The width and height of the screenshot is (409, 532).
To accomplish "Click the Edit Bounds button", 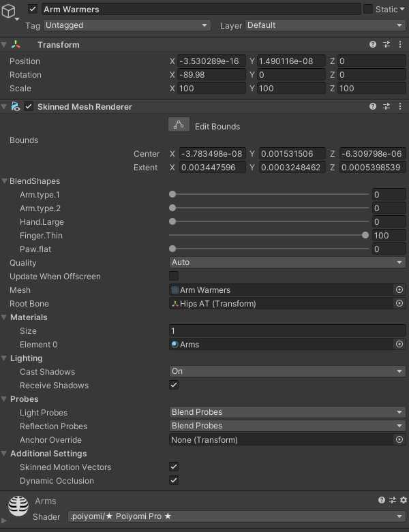I will (x=179, y=125).
